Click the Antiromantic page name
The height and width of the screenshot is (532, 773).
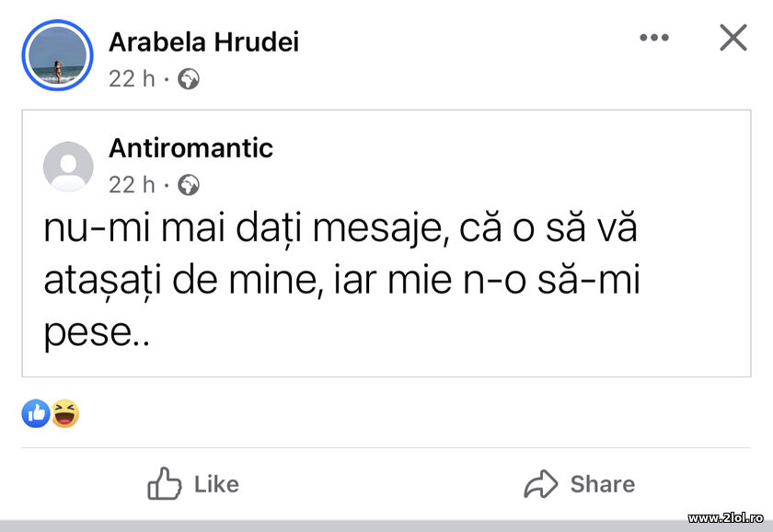coord(190,148)
